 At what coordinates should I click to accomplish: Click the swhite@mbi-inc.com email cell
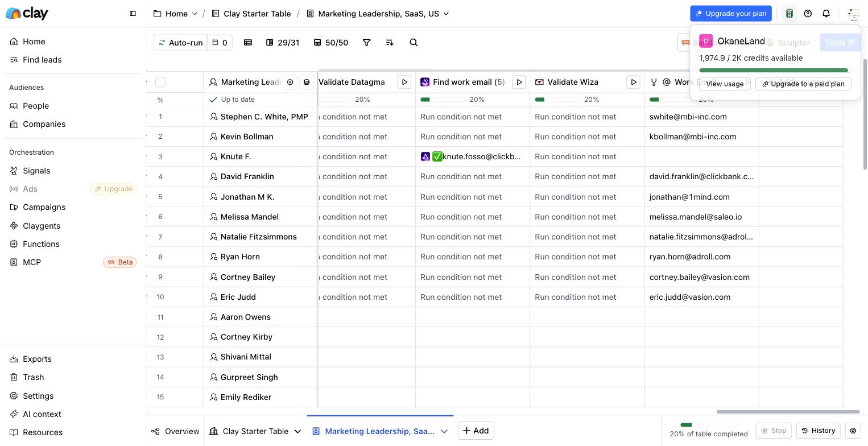click(702, 117)
